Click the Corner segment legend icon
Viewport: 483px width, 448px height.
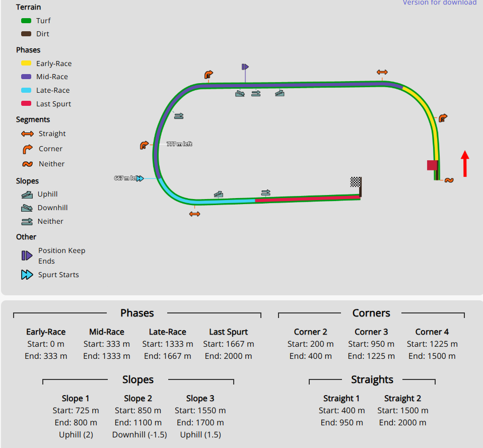(x=27, y=149)
